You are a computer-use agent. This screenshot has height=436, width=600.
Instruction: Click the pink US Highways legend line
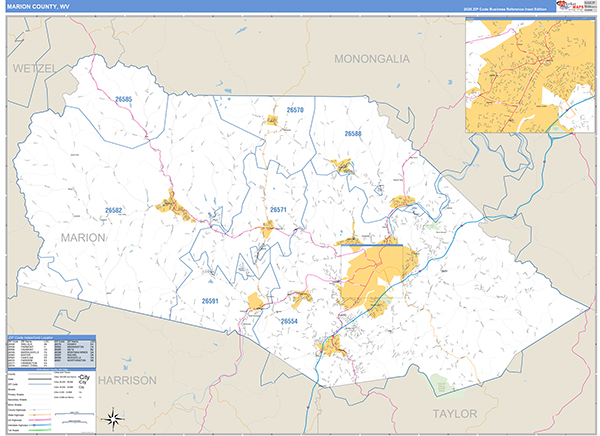[x=40, y=420]
